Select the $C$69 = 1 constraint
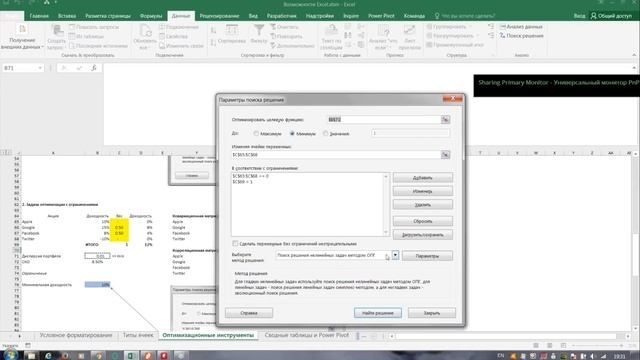The height and width of the screenshot is (360, 640). (x=242, y=182)
